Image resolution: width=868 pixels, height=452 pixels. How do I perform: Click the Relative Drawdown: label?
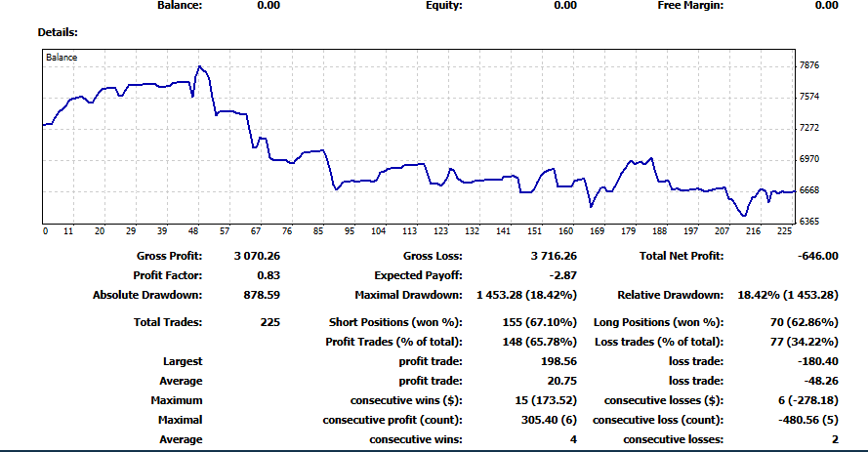pos(671,295)
